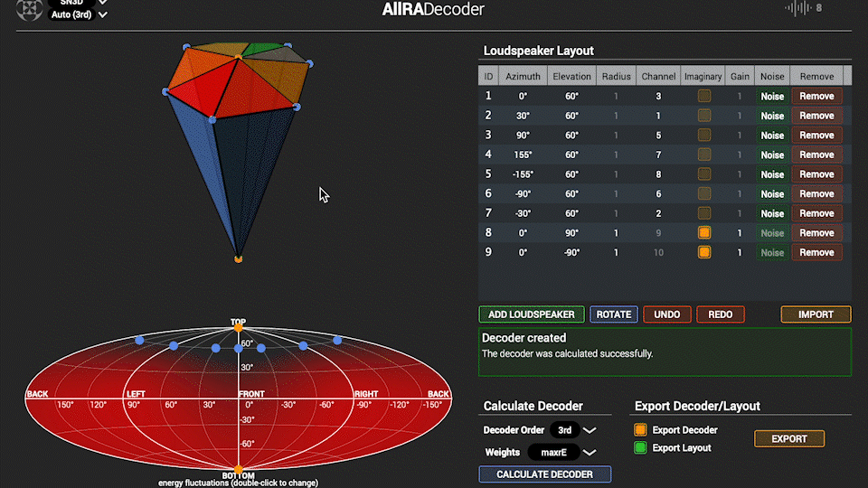Image resolution: width=868 pixels, height=488 pixels.
Task: Click ADD LOUDSPEAKER button
Action: coord(532,314)
